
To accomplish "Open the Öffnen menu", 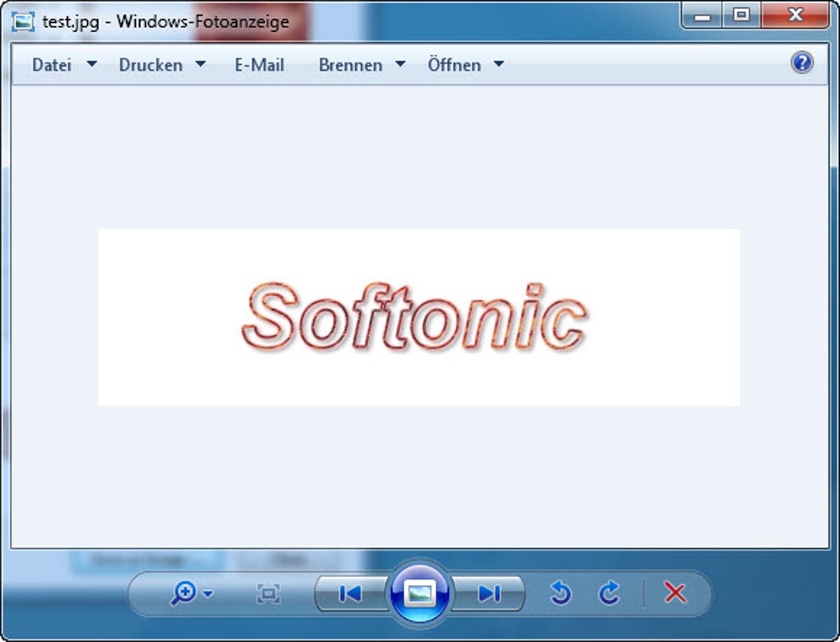I will click(x=455, y=65).
